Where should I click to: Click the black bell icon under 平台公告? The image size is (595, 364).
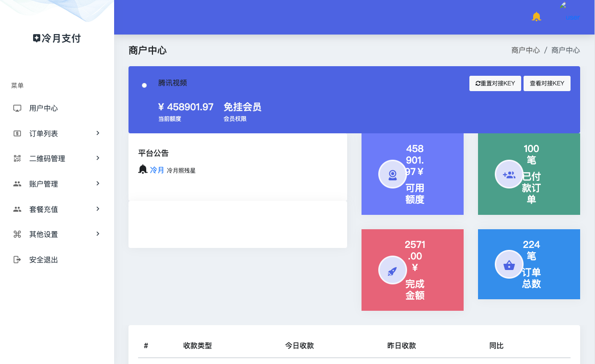click(143, 169)
